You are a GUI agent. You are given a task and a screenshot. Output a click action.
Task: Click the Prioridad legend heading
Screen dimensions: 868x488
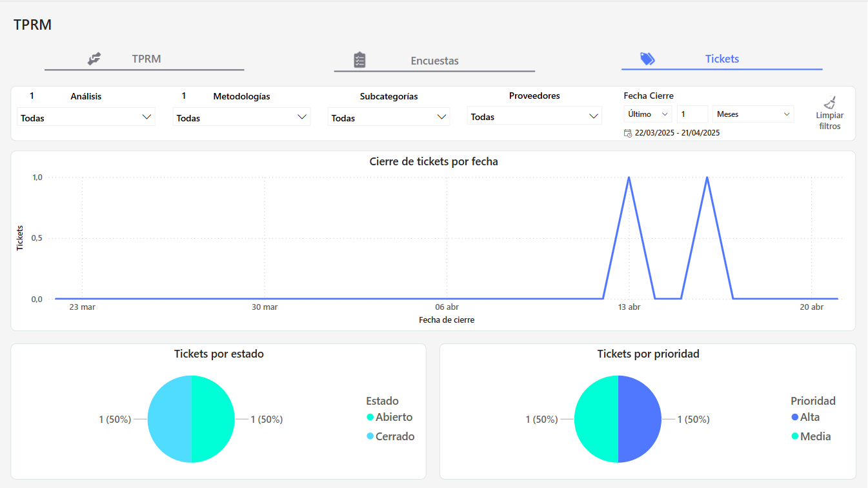click(x=813, y=401)
